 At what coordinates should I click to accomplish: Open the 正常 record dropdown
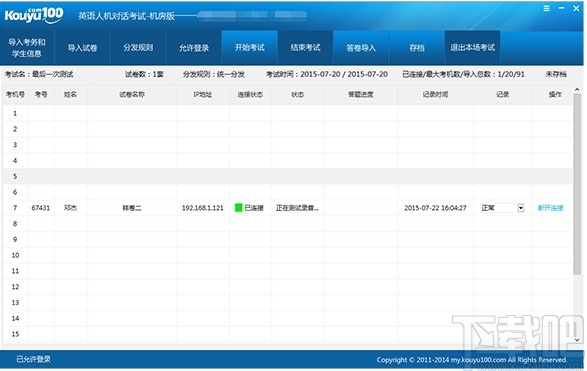tap(521, 208)
